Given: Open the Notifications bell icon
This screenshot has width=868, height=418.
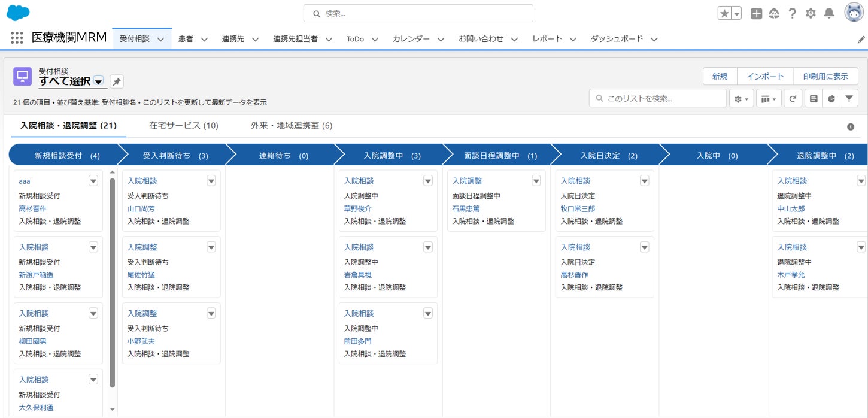Looking at the screenshot, I should pos(829,13).
